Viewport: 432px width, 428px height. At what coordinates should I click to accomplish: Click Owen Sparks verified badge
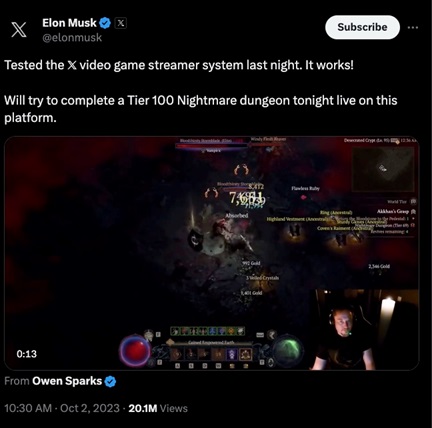(110, 381)
